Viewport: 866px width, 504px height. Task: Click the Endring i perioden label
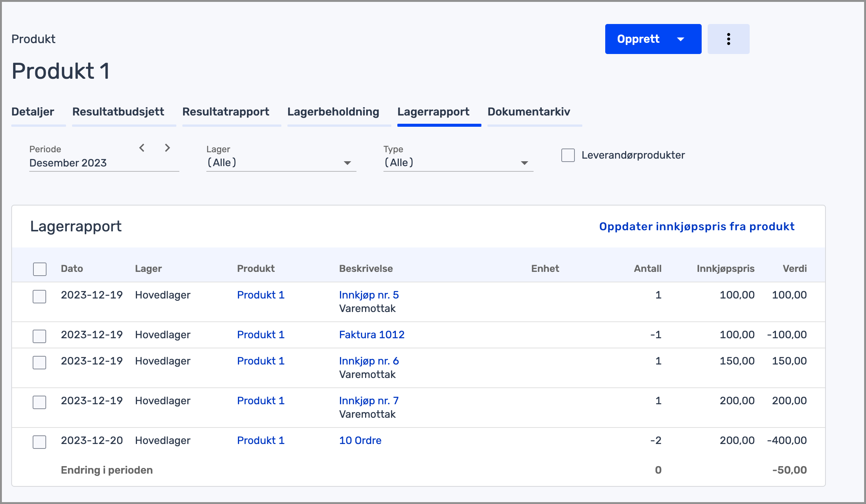[x=107, y=470]
